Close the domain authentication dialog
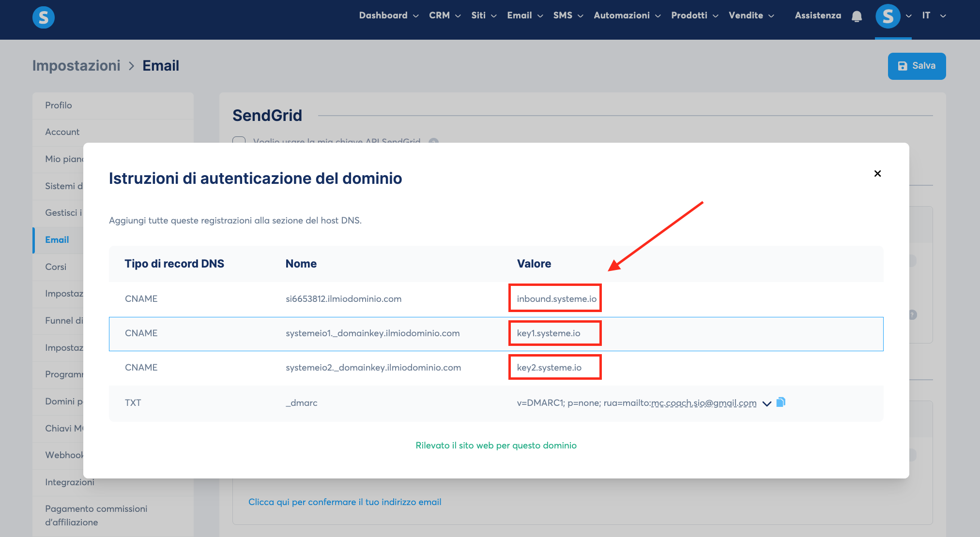Viewport: 980px width, 537px height. 877,174
